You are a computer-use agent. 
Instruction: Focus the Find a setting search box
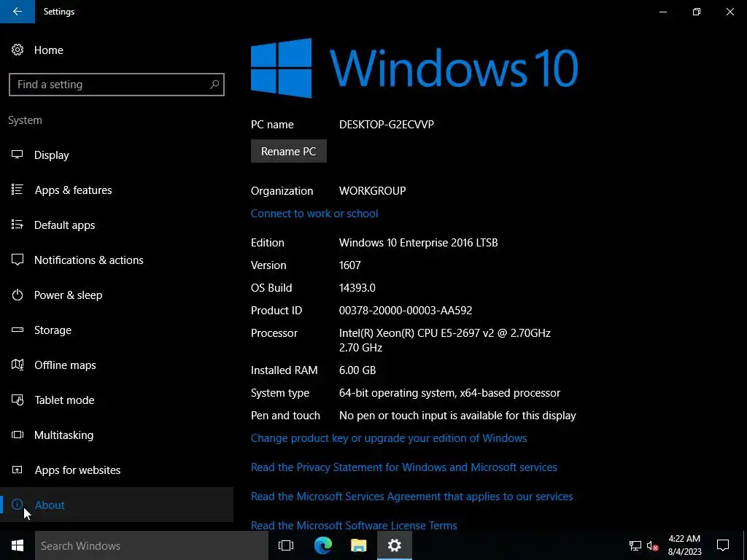tap(117, 85)
